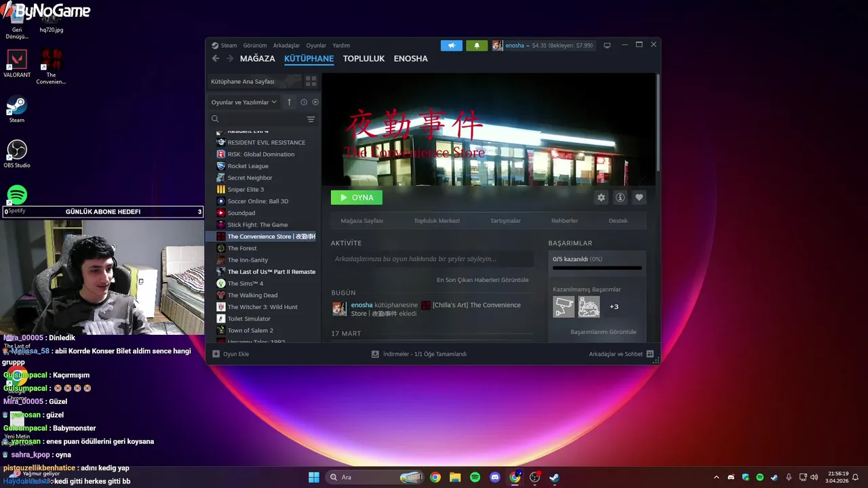Image resolution: width=868 pixels, height=488 pixels.
Task: Open Topluluk Merkezi link
Action: pos(437,221)
